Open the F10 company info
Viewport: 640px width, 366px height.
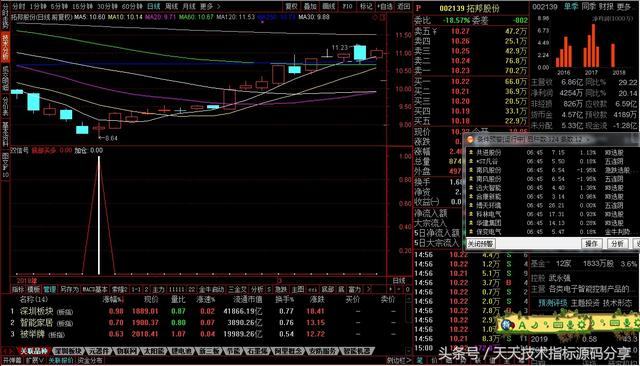tap(347, 7)
